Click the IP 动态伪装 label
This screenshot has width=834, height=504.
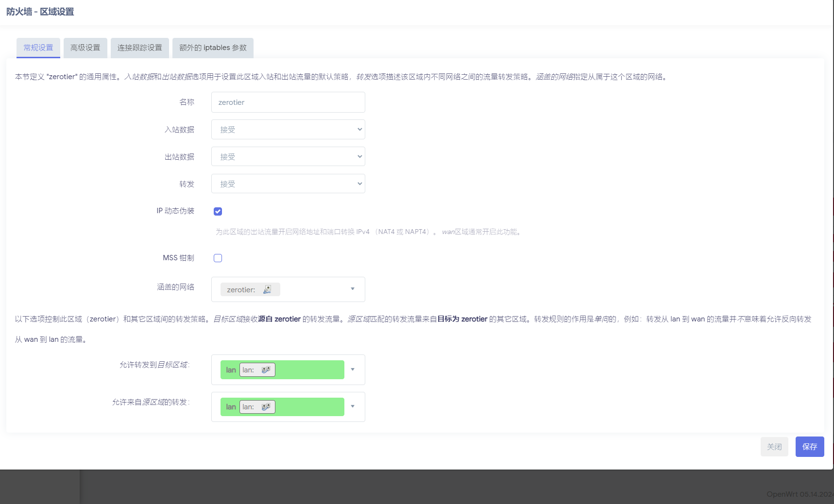[175, 211]
